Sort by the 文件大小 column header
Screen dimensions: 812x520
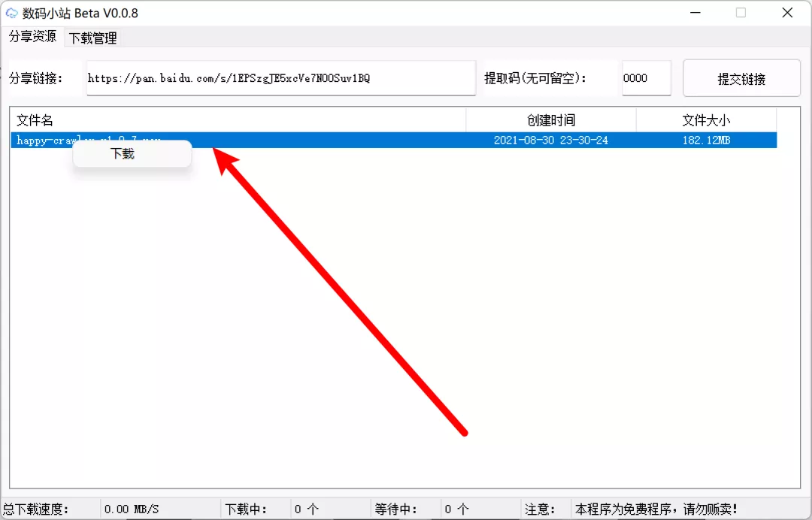(706, 120)
